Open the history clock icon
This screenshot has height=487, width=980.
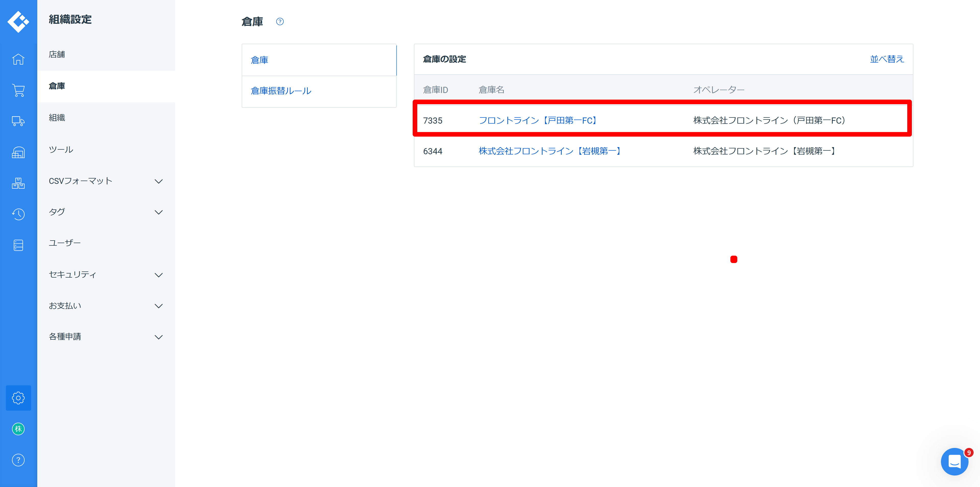(18, 214)
